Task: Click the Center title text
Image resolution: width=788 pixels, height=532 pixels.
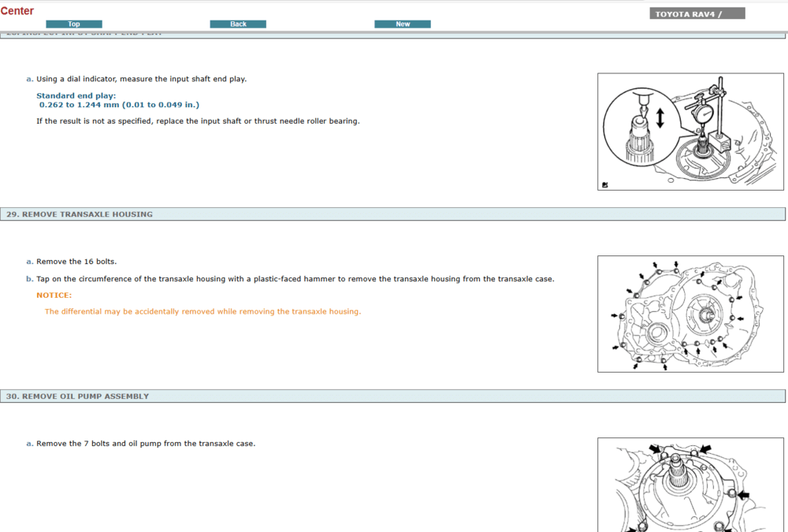Action: click(x=17, y=11)
